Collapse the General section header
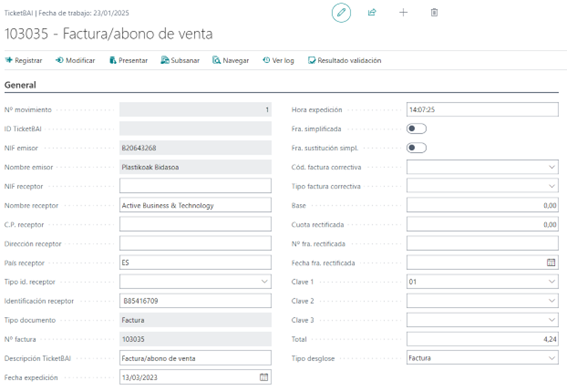 tap(20, 85)
